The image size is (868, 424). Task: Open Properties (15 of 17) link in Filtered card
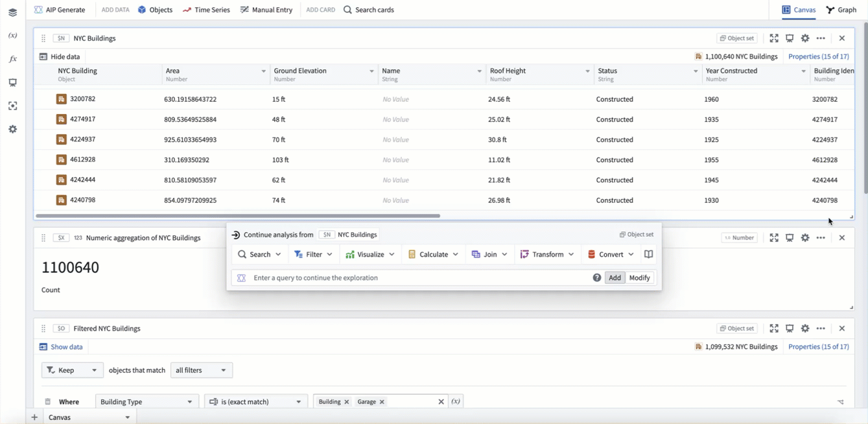tap(818, 347)
